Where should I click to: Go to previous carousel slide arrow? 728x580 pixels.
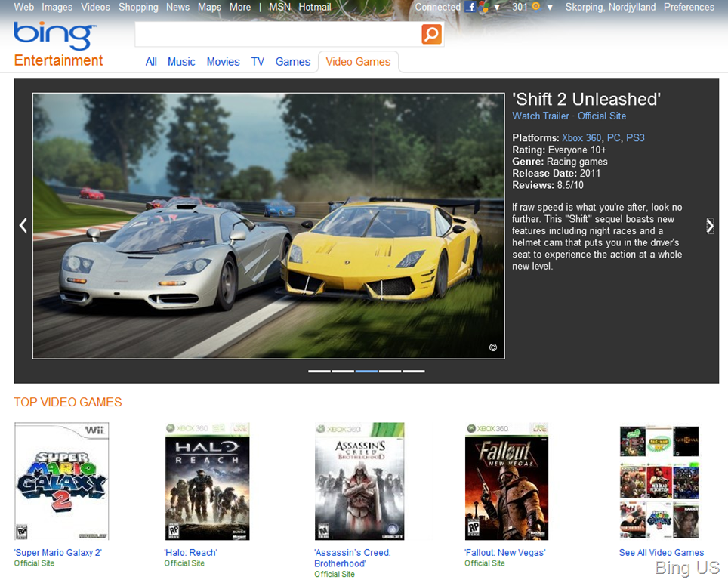(23, 225)
